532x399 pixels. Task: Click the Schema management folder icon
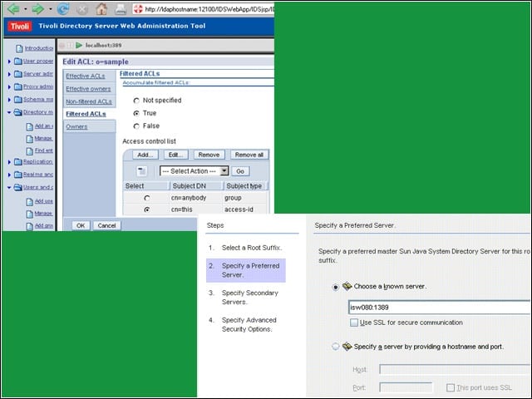[18, 100]
